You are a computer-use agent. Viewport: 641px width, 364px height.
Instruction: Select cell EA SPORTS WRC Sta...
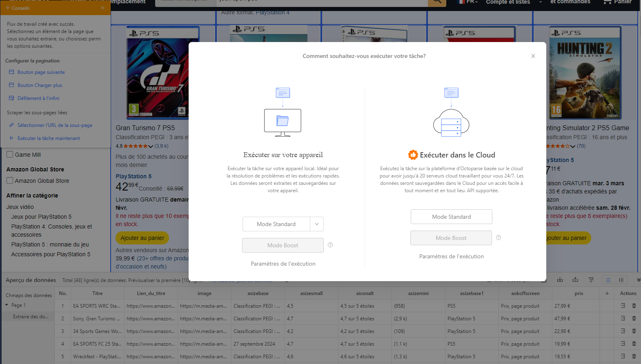pyautogui.click(x=98, y=306)
